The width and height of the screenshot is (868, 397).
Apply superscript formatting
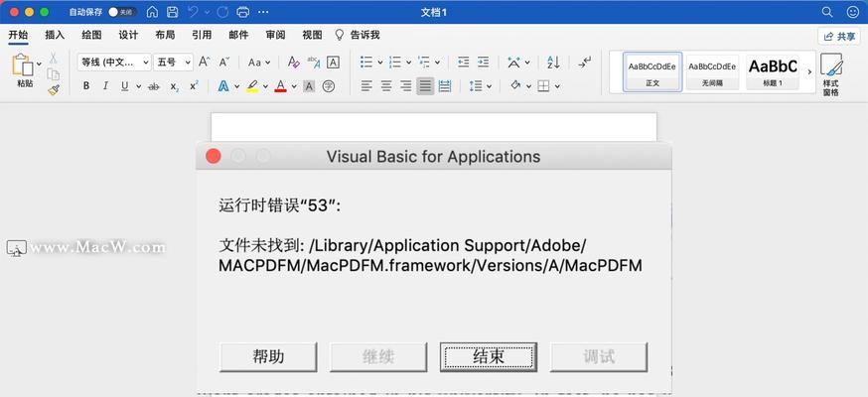(194, 86)
